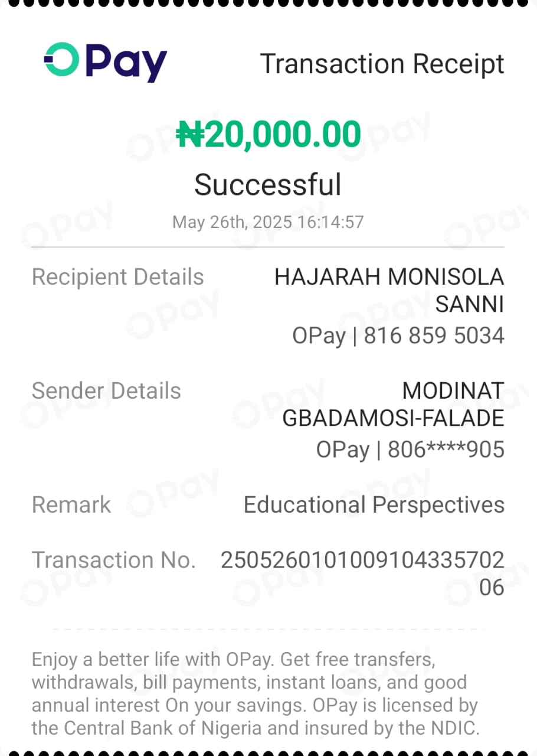Select transaction number starting 2505260101
The width and height of the screenshot is (537, 756).
point(363,573)
